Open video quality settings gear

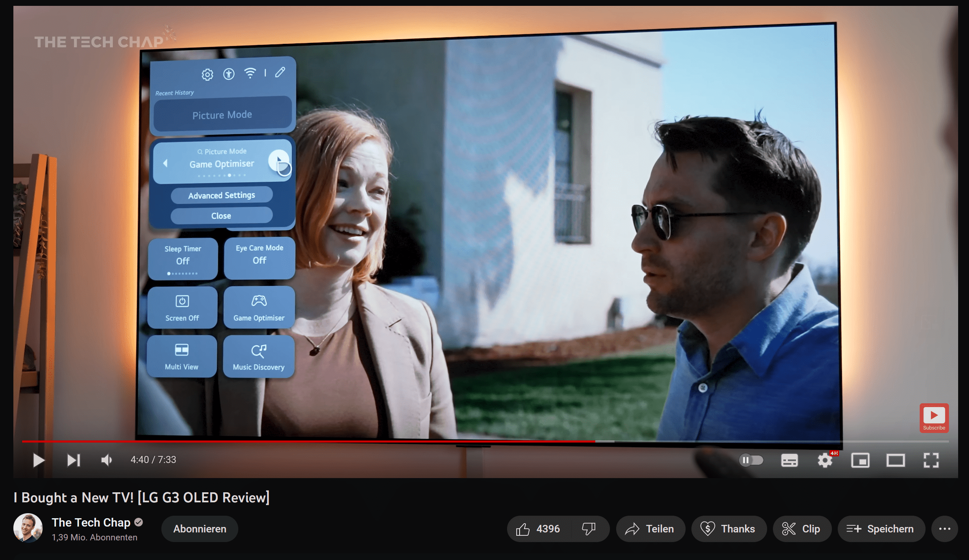point(825,460)
